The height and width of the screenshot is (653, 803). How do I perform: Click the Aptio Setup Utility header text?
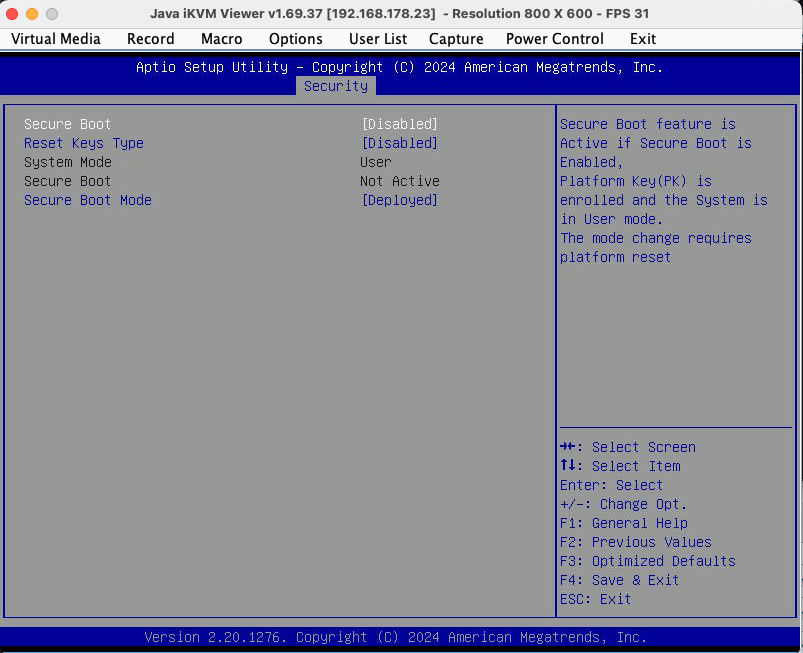[399, 67]
